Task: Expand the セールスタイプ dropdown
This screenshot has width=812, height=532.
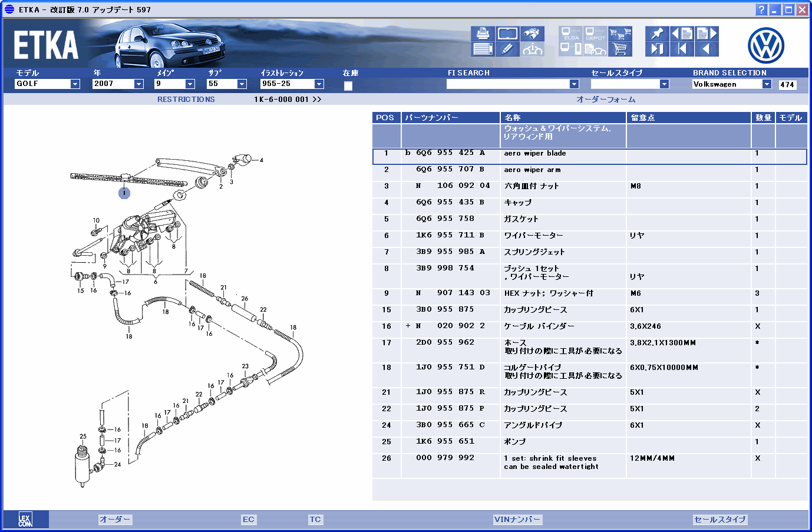Action: pos(664,84)
